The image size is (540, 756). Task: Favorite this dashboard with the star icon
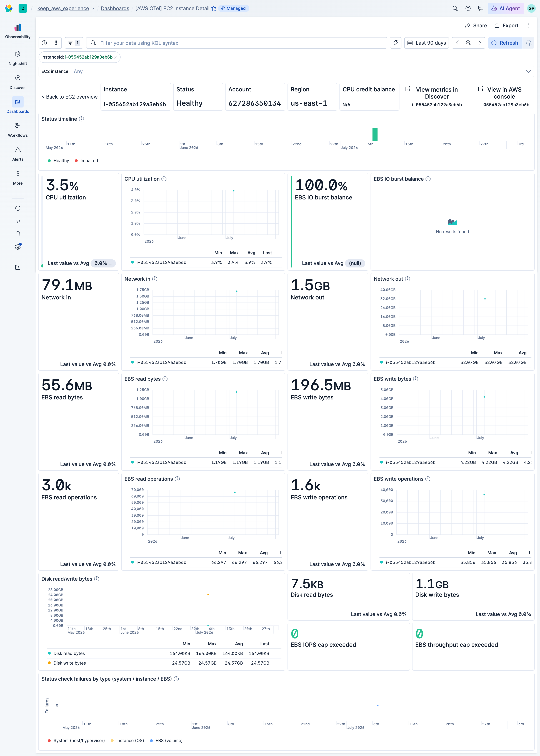pyautogui.click(x=214, y=8)
